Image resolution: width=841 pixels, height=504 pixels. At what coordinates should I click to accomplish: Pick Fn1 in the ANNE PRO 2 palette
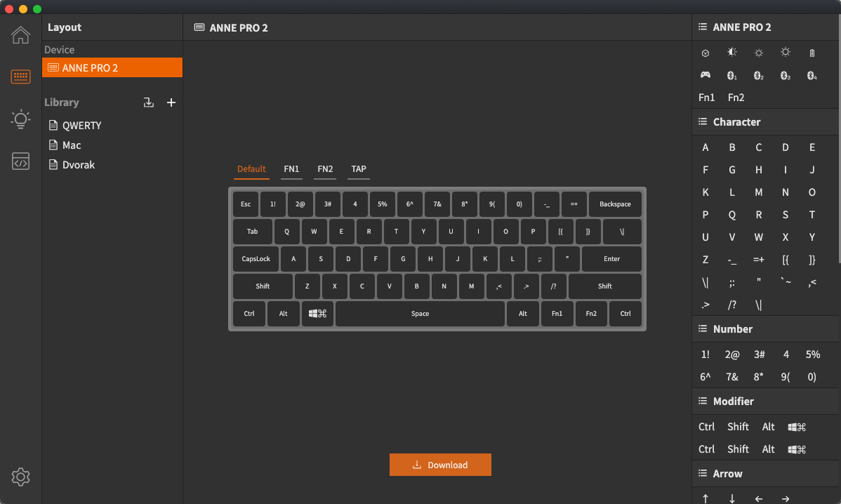point(706,97)
